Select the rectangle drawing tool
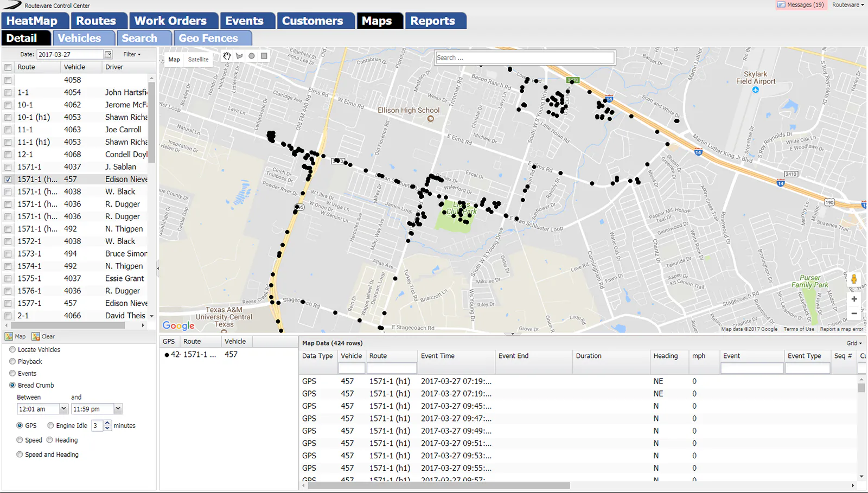The height and width of the screenshot is (493, 868). [x=264, y=56]
